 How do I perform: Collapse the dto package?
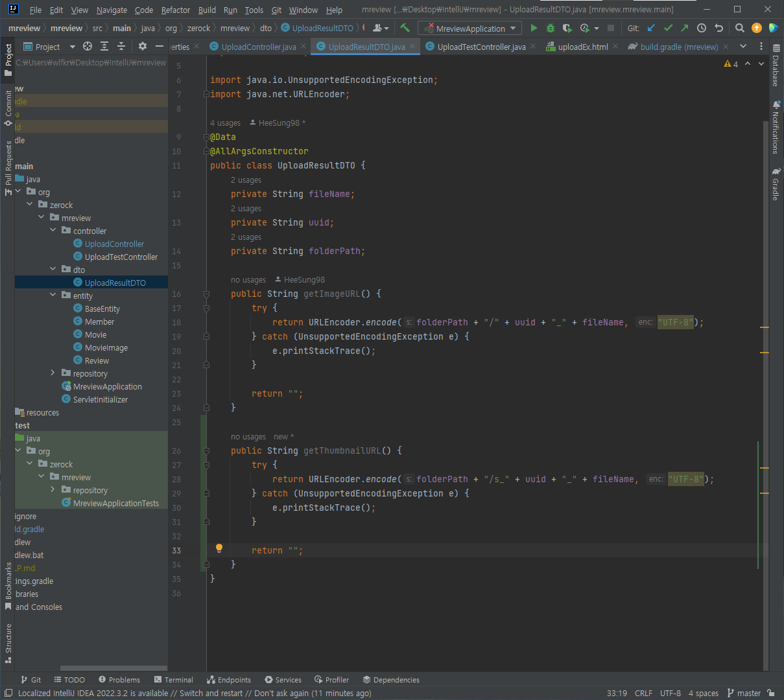[x=53, y=270]
